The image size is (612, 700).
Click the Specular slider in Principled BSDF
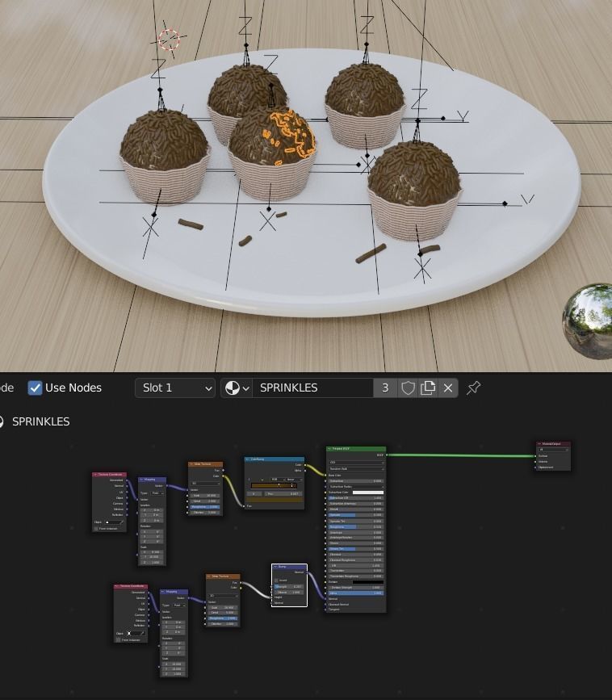(356, 515)
